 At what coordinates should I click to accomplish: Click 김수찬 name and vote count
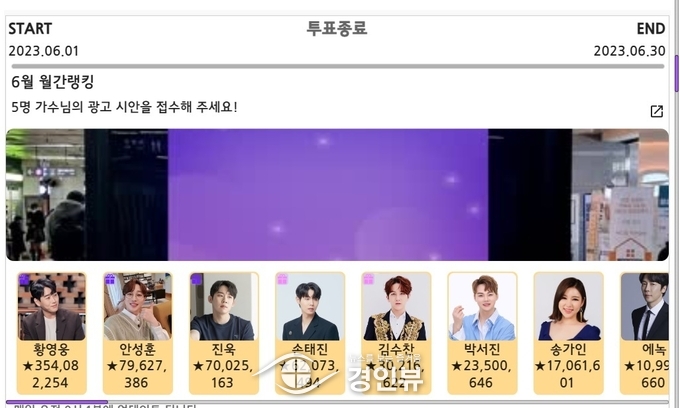(x=396, y=366)
